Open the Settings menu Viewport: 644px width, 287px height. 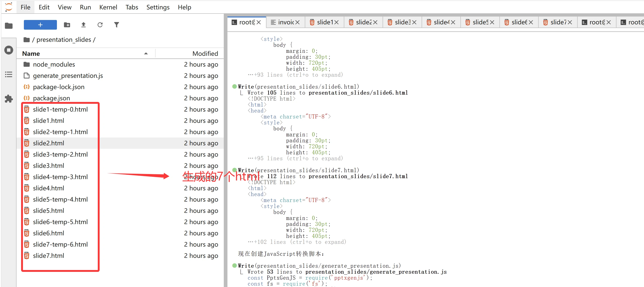[x=158, y=7]
